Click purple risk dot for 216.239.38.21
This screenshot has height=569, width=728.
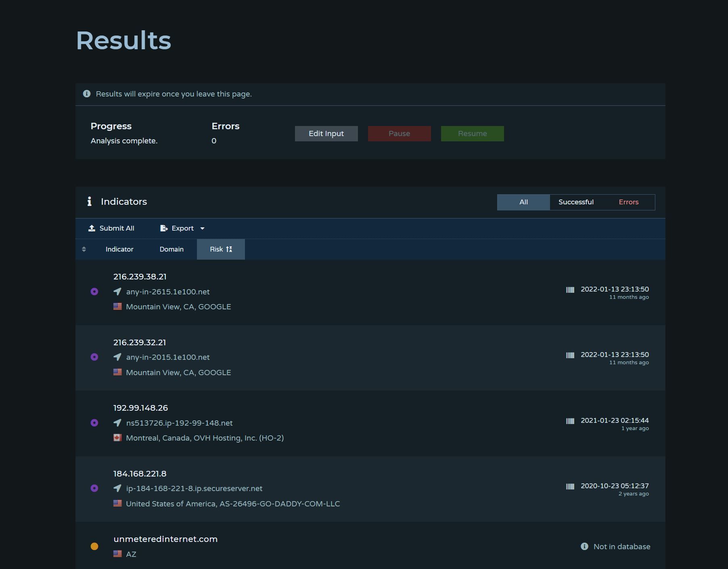pyautogui.click(x=94, y=292)
